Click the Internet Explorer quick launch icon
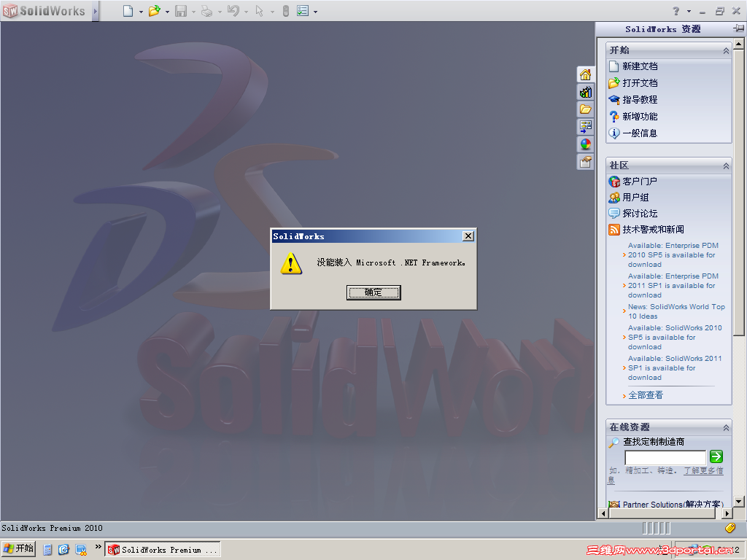747x560 pixels. [x=63, y=550]
